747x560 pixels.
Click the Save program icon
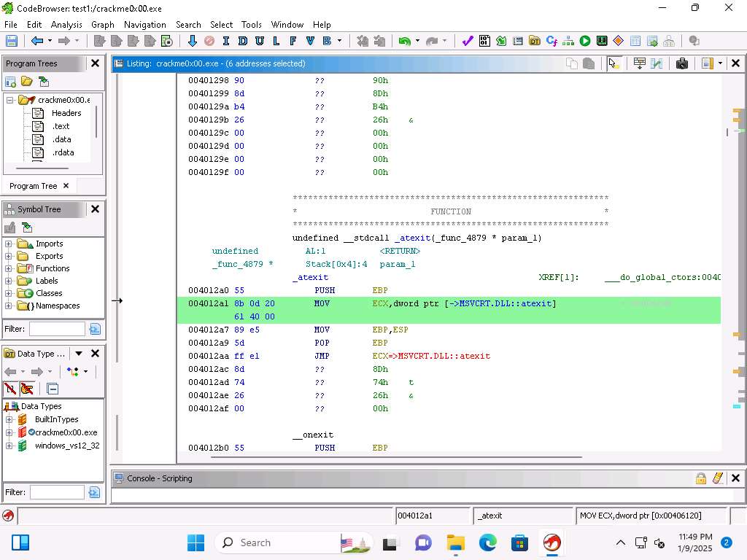click(12, 42)
